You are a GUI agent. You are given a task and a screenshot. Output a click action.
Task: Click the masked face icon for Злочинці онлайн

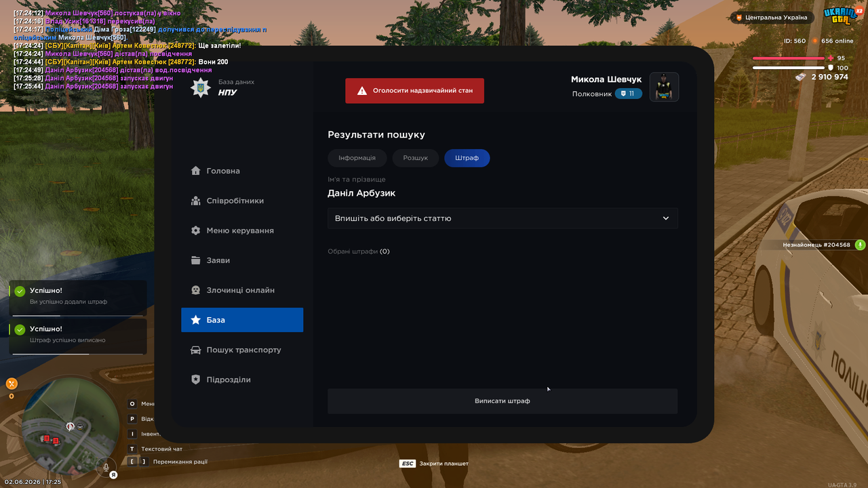pos(196,290)
